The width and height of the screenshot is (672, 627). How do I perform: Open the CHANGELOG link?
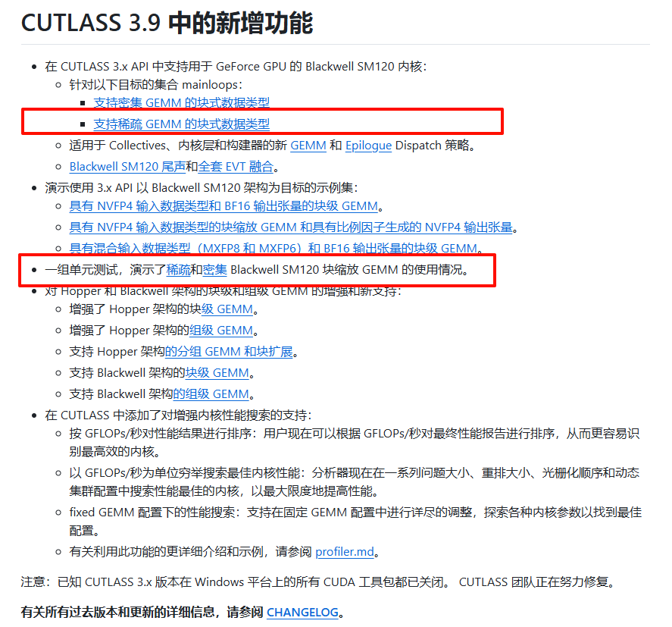(x=302, y=612)
